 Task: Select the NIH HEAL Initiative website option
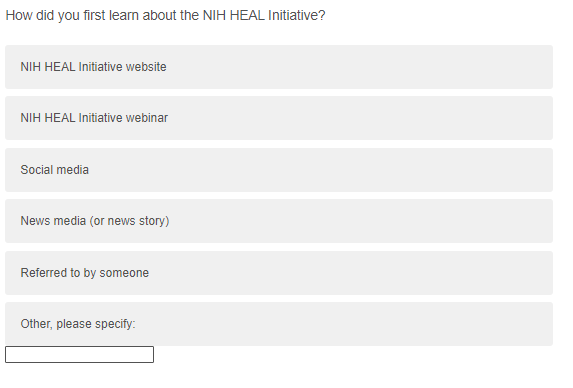pos(279,67)
